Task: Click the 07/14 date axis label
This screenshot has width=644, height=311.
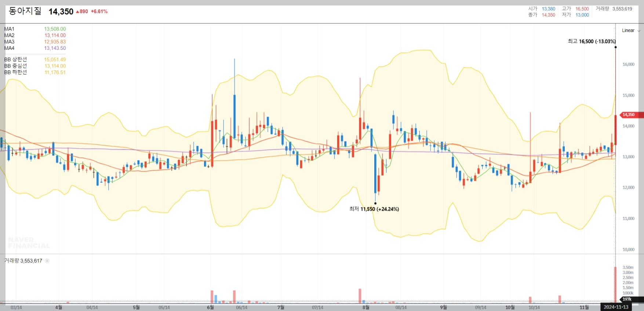Action: [x=317, y=308]
